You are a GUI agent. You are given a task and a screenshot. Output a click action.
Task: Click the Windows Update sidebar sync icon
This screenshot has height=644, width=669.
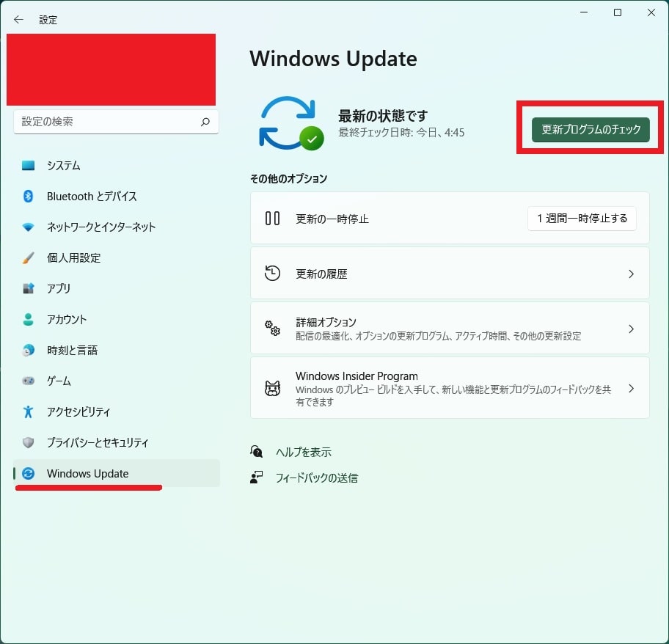28,473
